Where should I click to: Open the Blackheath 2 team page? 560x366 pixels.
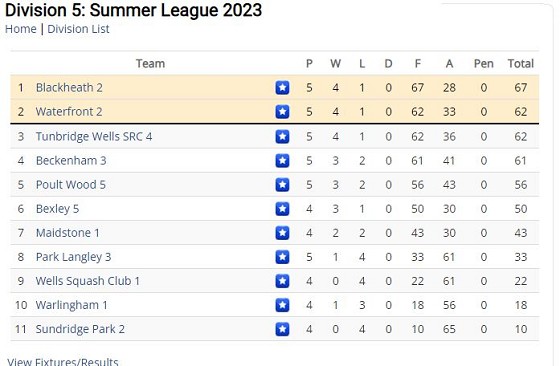click(69, 87)
